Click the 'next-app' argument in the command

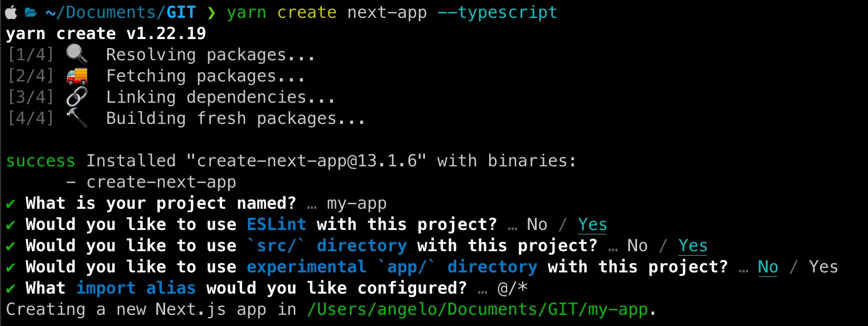(x=387, y=12)
